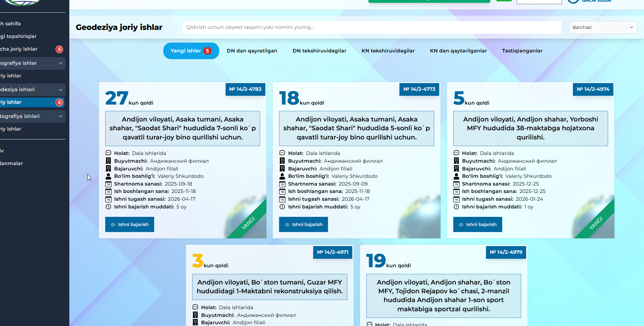Click the title about '1-Maktabni rekonstruksiya qilish'
Viewport: 644px width, 326px height.
(270, 287)
